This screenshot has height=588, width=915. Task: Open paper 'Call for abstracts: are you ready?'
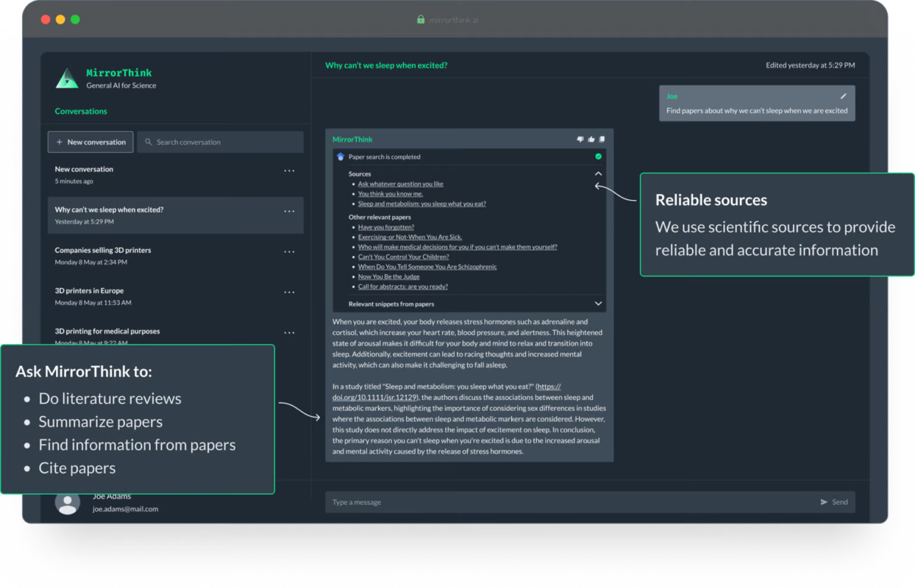click(x=403, y=287)
